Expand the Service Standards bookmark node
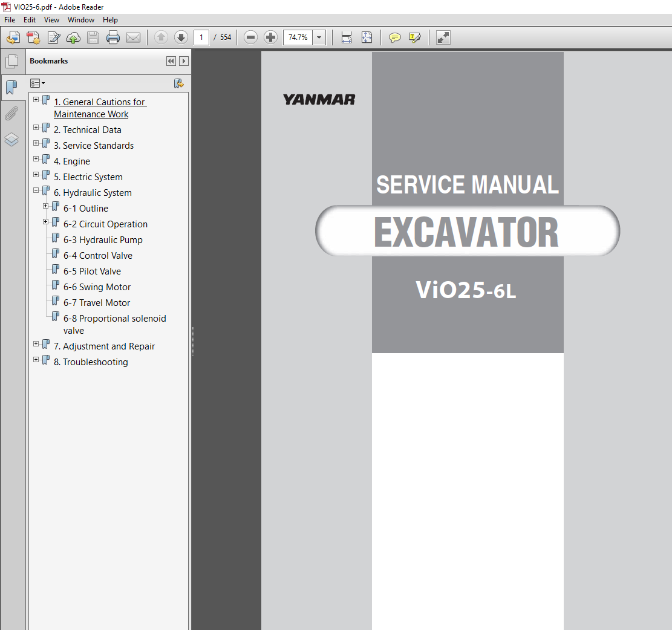672x630 pixels. point(36,143)
